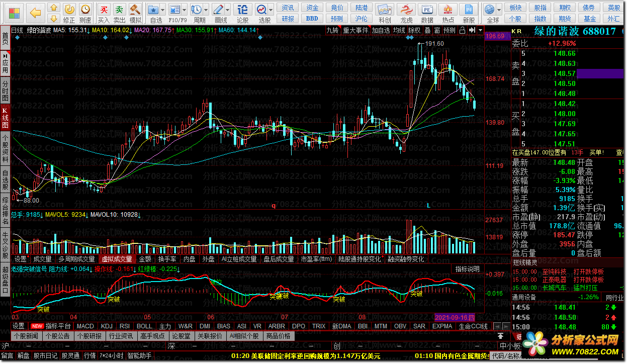Toggle 重大事件 major events display
This screenshot has width=628, height=364.
pos(355,30)
